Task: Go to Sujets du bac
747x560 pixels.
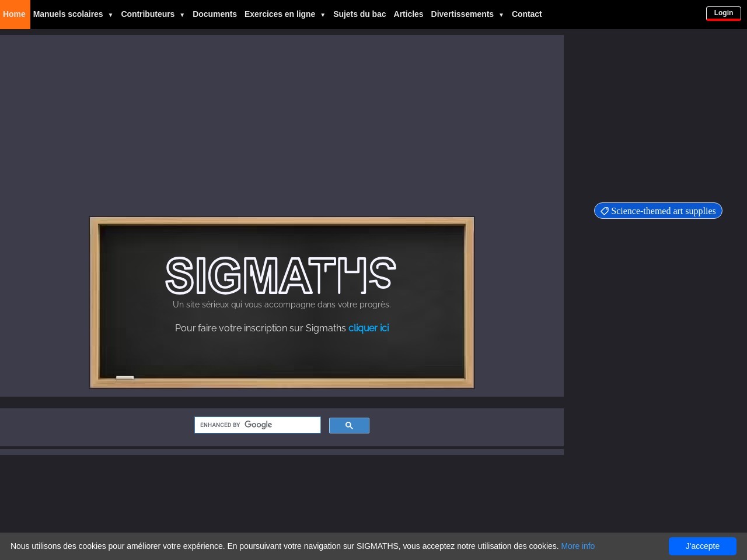Action: click(359, 14)
